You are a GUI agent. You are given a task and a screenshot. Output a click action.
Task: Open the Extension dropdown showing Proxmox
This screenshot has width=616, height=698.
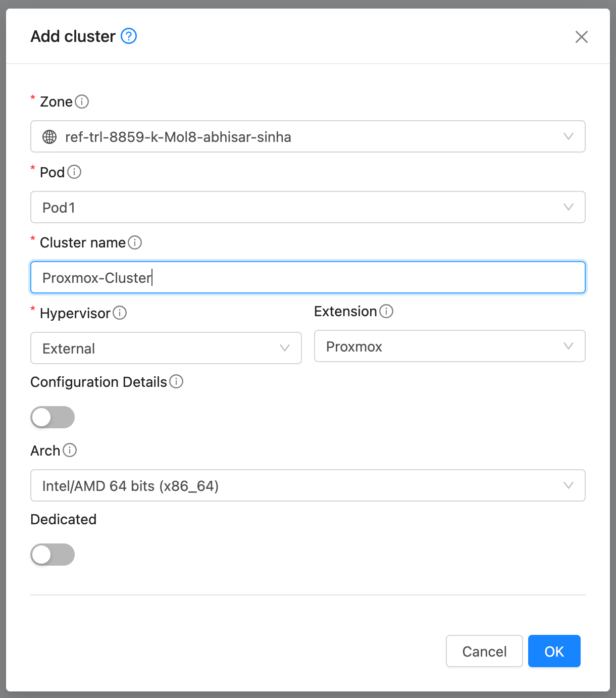coord(569,346)
